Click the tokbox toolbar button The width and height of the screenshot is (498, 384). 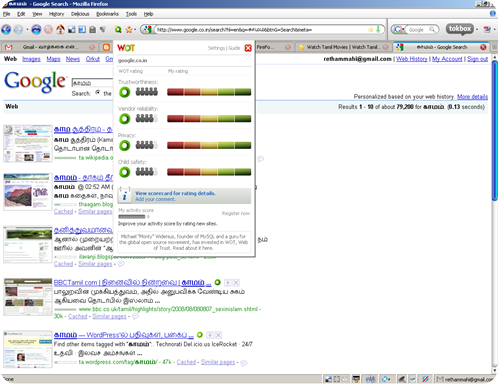point(460,29)
